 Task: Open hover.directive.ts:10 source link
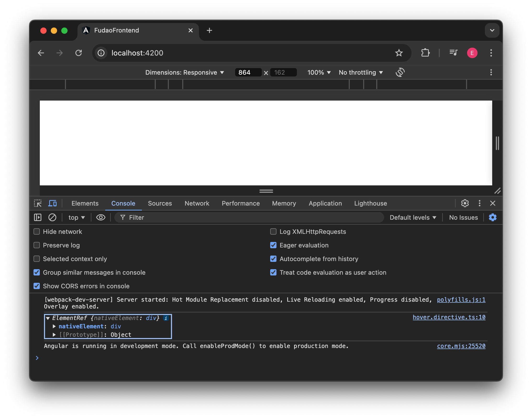[449, 317]
